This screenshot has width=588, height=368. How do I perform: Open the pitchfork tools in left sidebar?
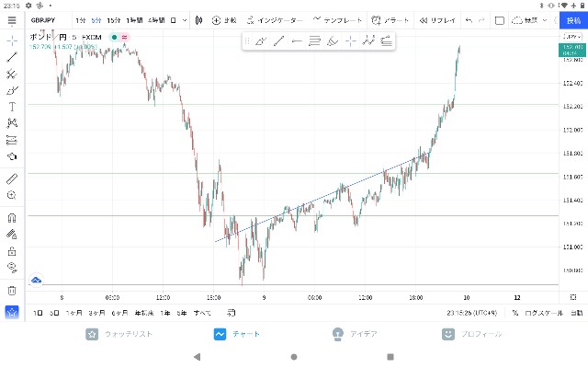(x=12, y=74)
